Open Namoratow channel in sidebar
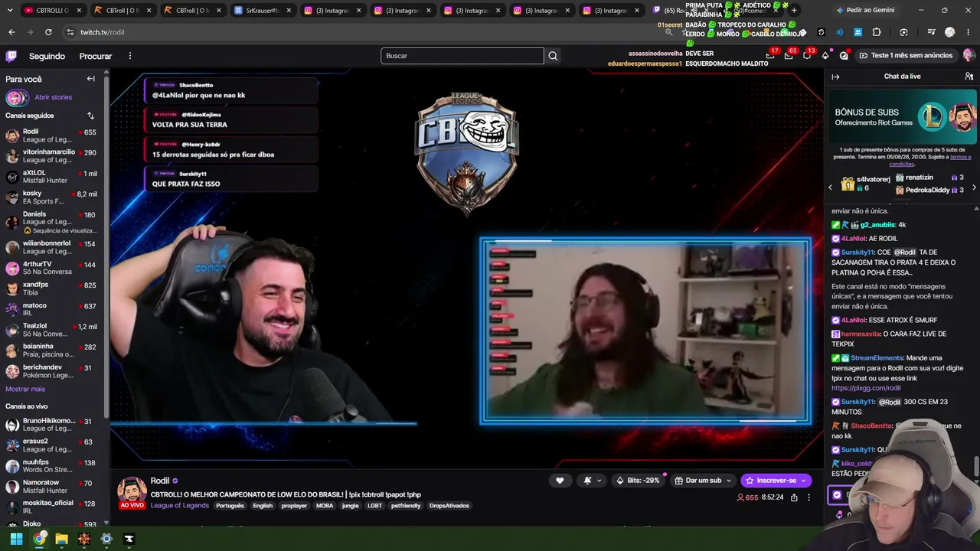 pos(52,487)
